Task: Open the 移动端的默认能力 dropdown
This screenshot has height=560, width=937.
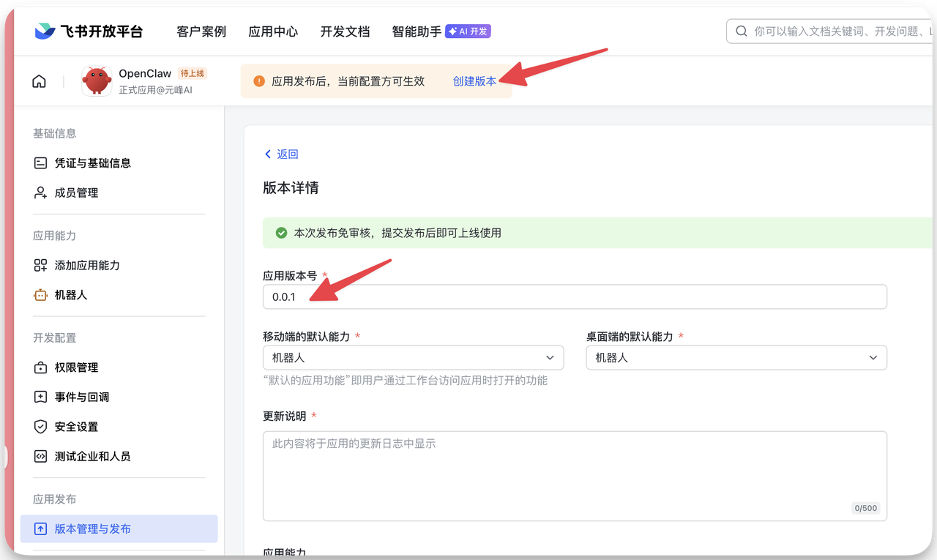Action: 414,357
